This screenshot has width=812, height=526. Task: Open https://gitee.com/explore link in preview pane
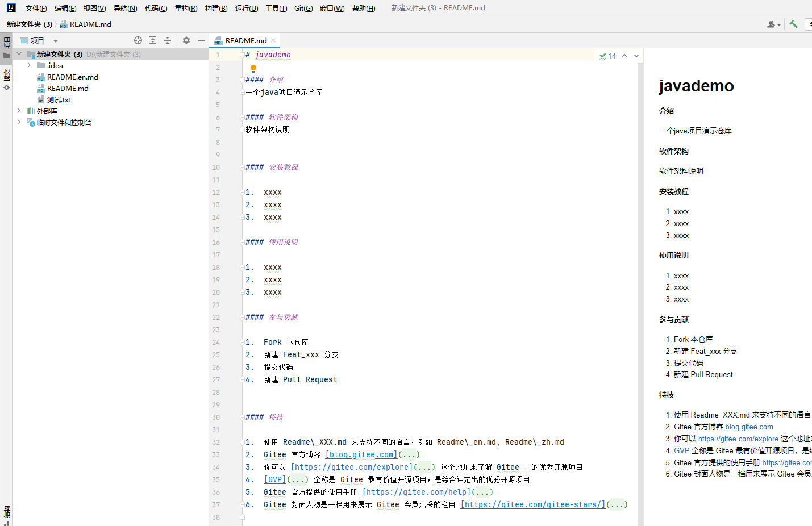[x=738, y=439]
